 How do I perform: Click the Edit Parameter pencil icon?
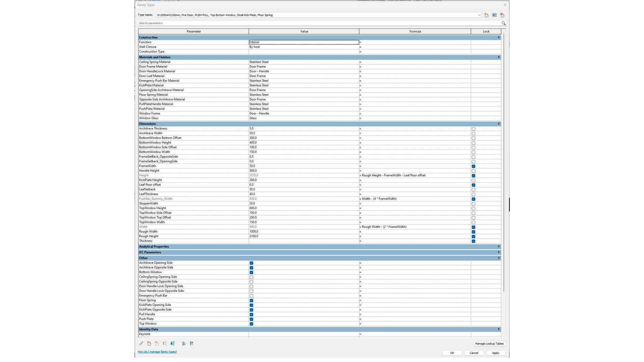click(141, 344)
